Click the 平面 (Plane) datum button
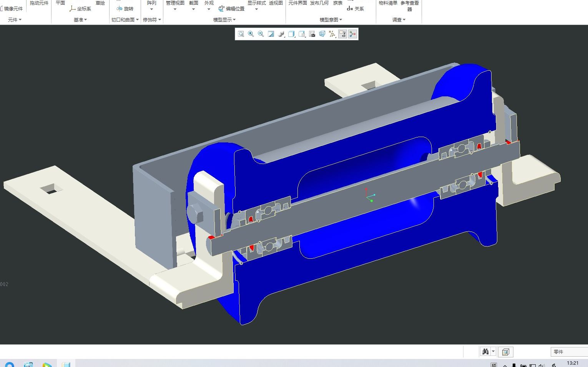Image resolution: width=588 pixels, height=367 pixels. tap(60, 3)
